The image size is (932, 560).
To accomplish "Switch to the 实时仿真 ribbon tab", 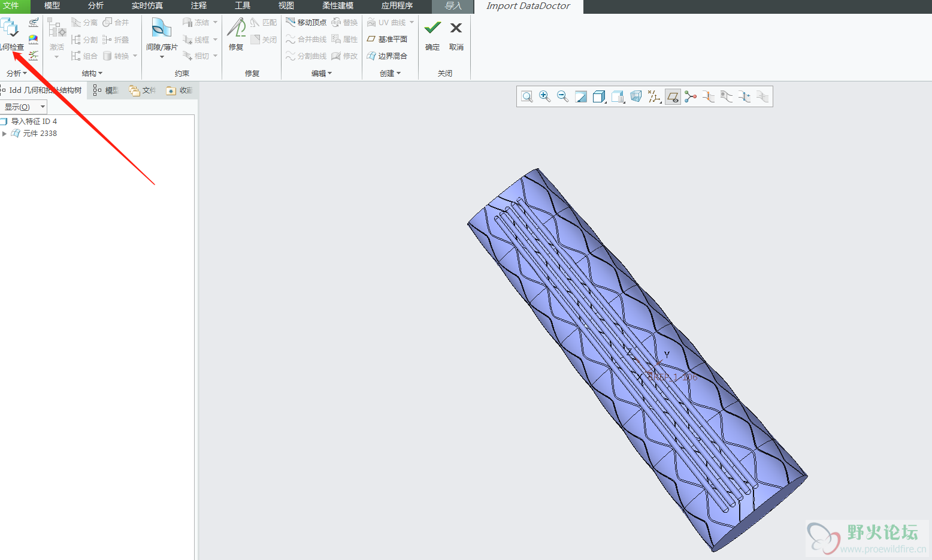I will tap(147, 6).
